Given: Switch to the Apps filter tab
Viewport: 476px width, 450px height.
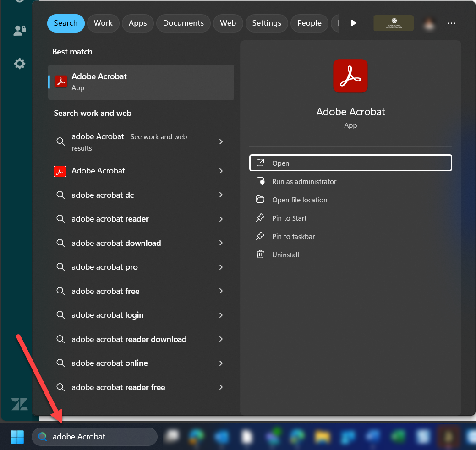Looking at the screenshot, I should pyautogui.click(x=137, y=23).
